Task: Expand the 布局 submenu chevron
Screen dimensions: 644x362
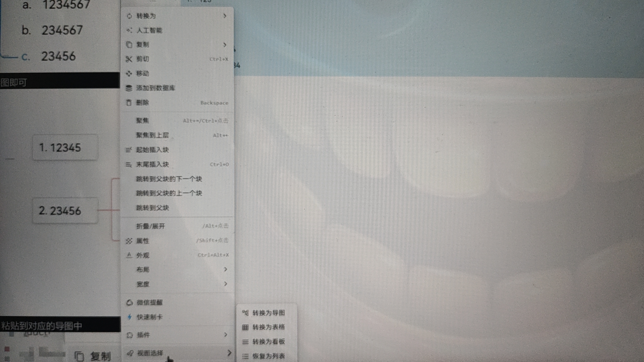Action: [225, 269]
